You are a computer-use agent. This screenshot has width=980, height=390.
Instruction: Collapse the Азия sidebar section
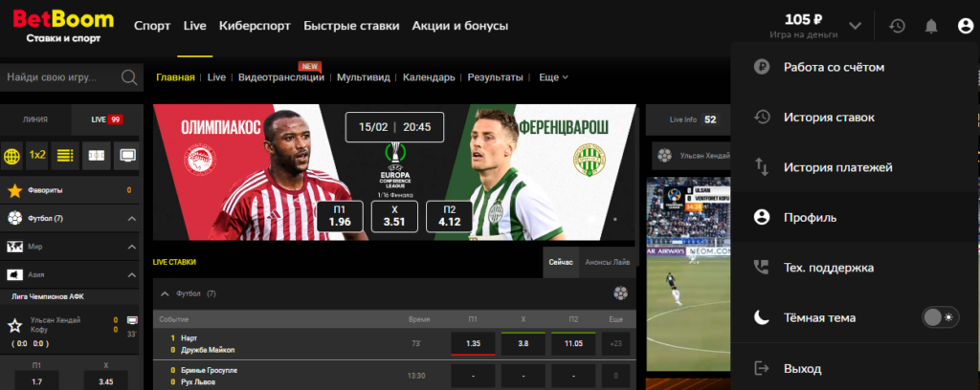click(132, 274)
